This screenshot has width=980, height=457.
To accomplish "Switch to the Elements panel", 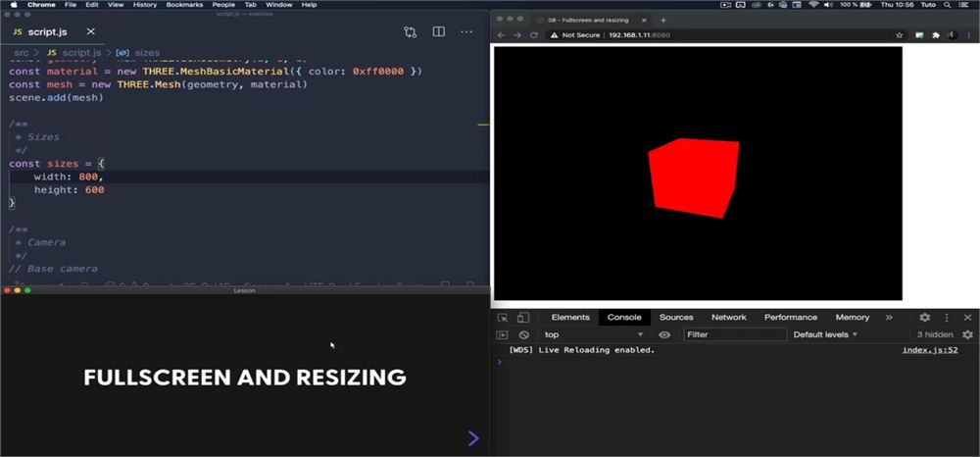I will click(570, 318).
